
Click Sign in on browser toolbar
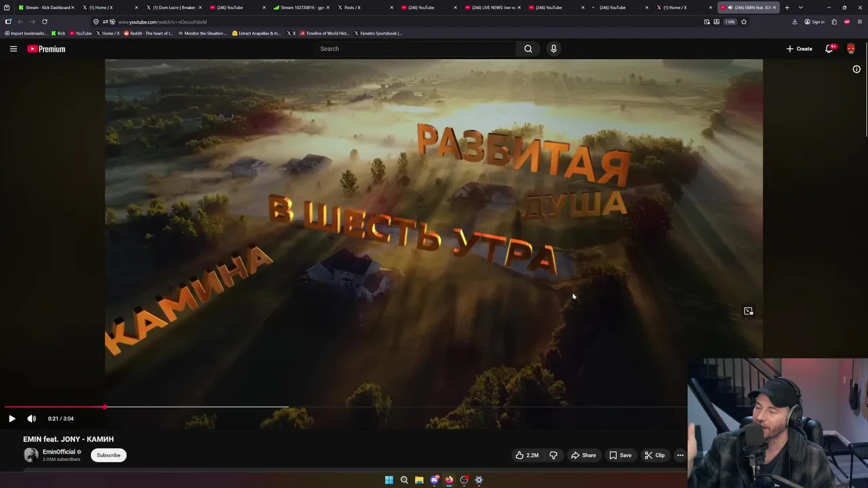pyautogui.click(x=814, y=22)
